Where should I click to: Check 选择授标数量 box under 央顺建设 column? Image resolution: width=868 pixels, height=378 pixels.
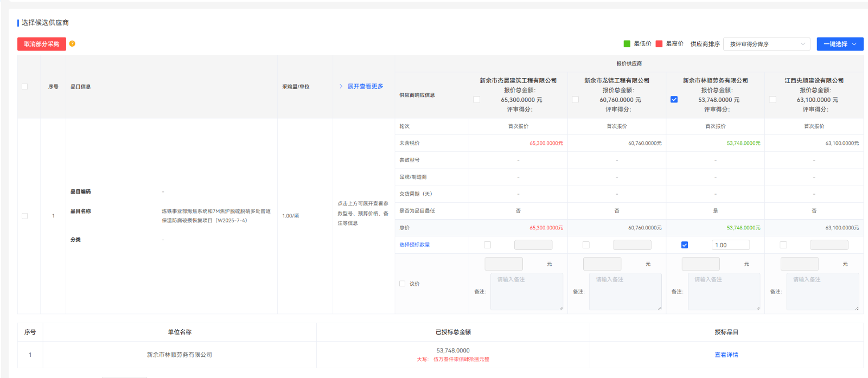[x=783, y=245]
